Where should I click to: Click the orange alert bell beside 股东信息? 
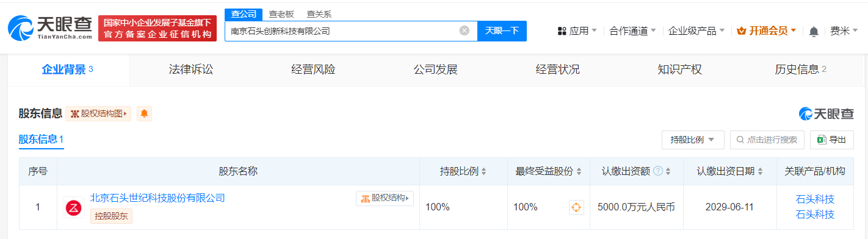(144, 113)
